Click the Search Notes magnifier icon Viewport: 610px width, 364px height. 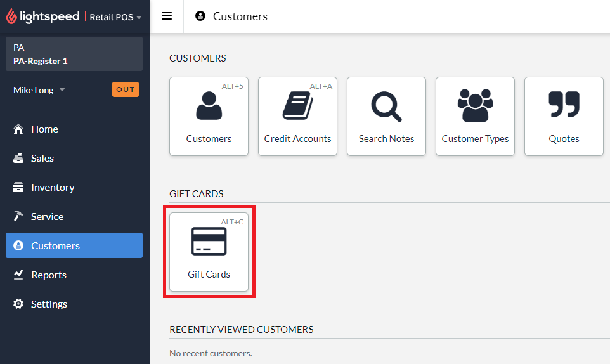tap(386, 107)
